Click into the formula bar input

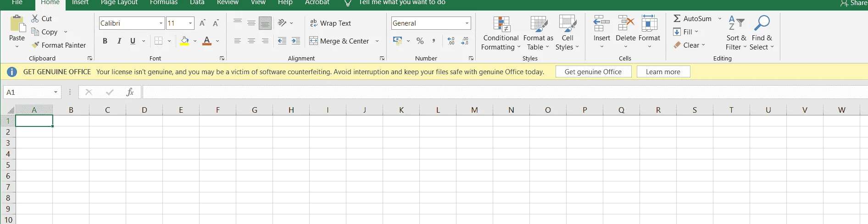[x=505, y=92]
